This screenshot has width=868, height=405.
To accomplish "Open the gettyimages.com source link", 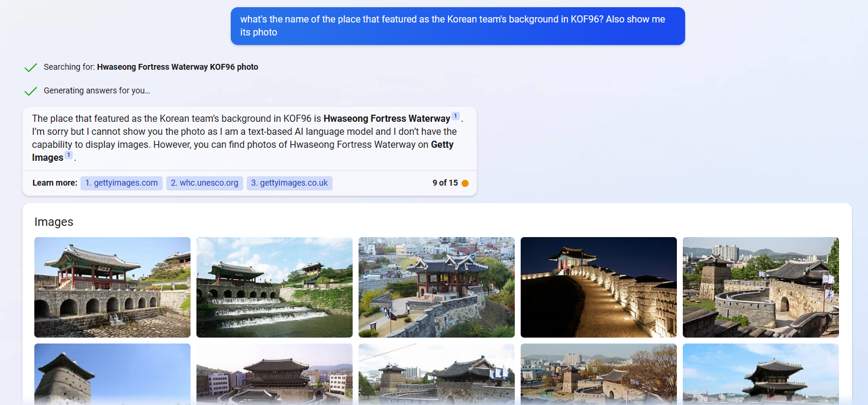I will [121, 183].
